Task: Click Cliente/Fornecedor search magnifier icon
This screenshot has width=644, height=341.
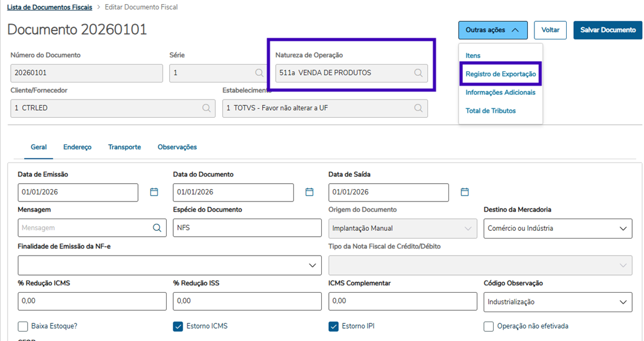Action: 206,108
